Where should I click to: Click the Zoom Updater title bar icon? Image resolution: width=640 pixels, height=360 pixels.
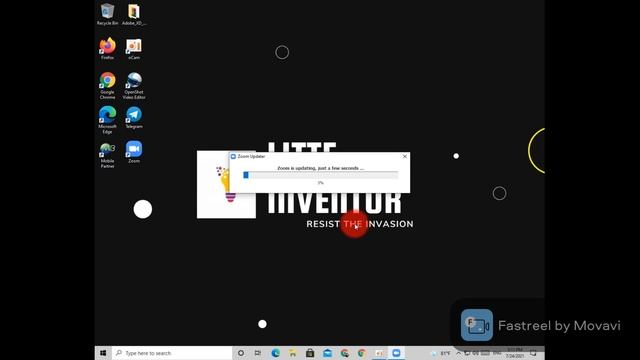[233, 156]
